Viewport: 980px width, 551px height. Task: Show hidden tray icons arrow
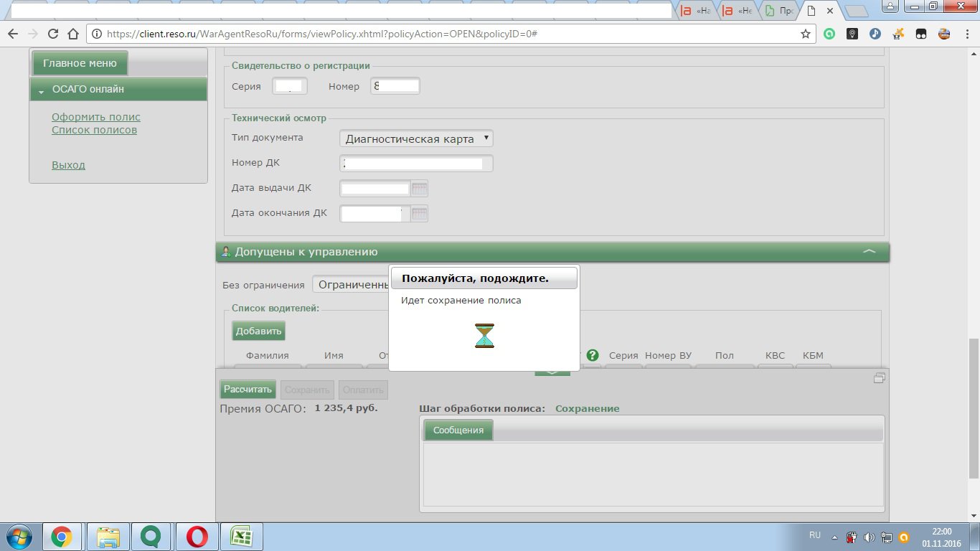[x=834, y=537]
